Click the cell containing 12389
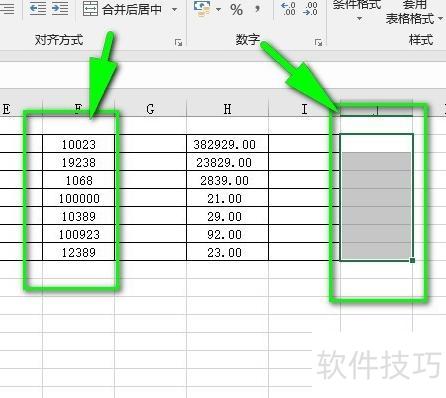The height and width of the screenshot is (398, 446). point(79,252)
